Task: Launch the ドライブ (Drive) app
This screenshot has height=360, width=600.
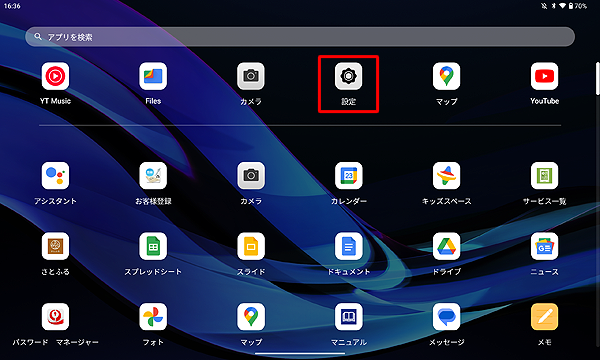Action: [447, 246]
